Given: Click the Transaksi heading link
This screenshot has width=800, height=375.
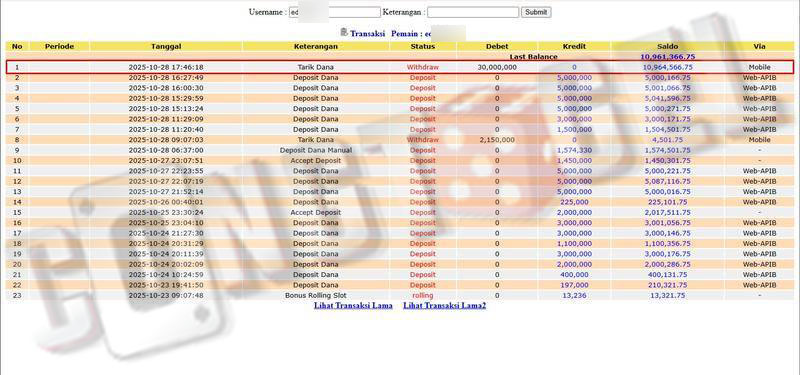Looking at the screenshot, I should click(x=367, y=34).
